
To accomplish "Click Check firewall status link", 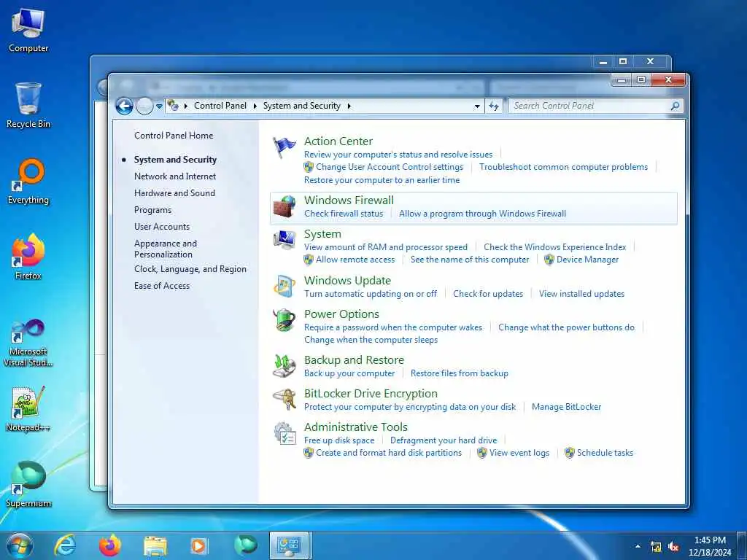I will tap(344, 214).
